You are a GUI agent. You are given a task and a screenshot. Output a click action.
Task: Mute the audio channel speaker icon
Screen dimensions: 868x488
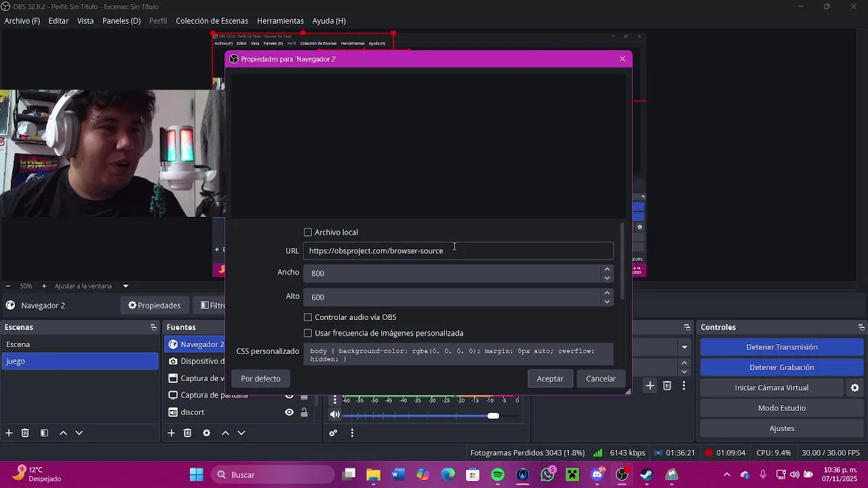334,415
